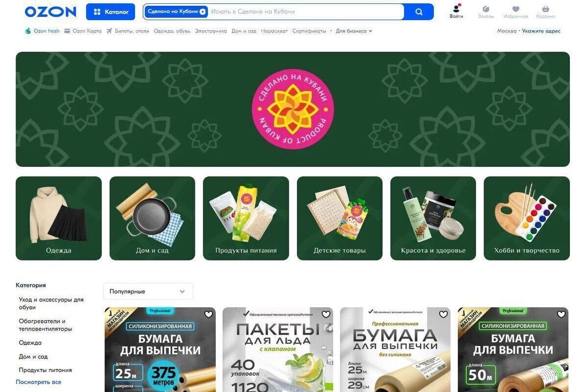Screen dimensions: 588x392
Task: Add the first baking paper product to favorites
Action: click(x=208, y=314)
